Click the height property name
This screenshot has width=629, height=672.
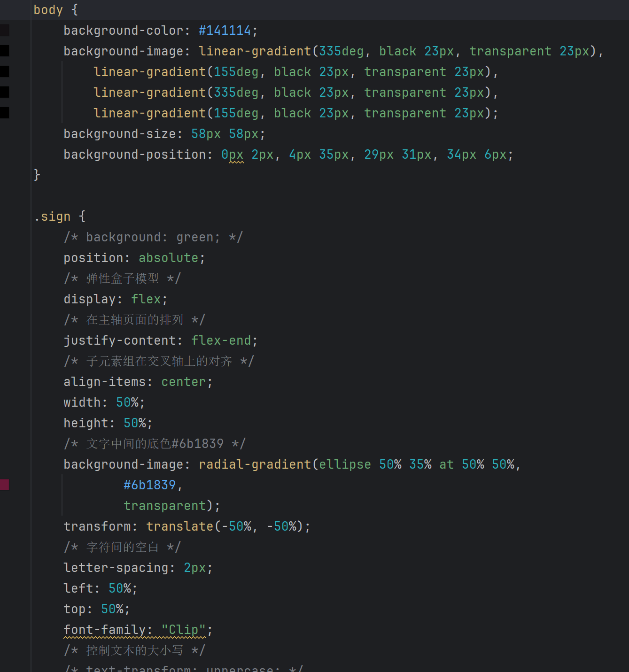[86, 423]
